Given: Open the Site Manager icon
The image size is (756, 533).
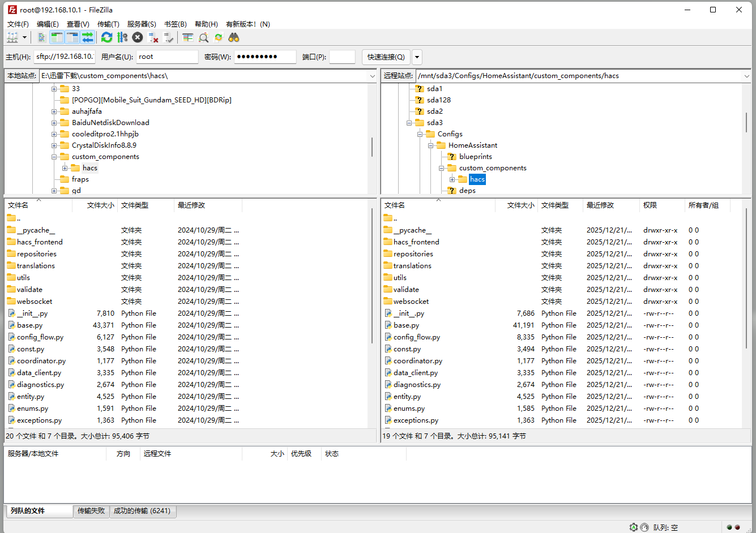Looking at the screenshot, I should pos(12,37).
